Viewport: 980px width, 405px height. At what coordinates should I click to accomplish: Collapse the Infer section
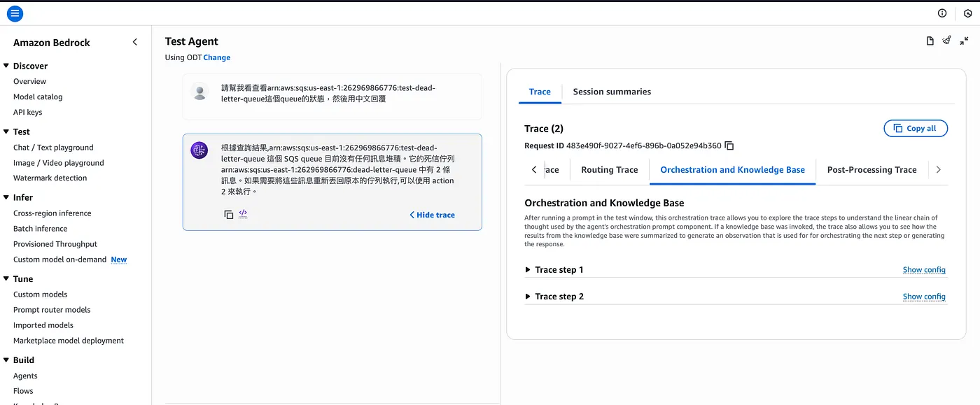(6, 197)
